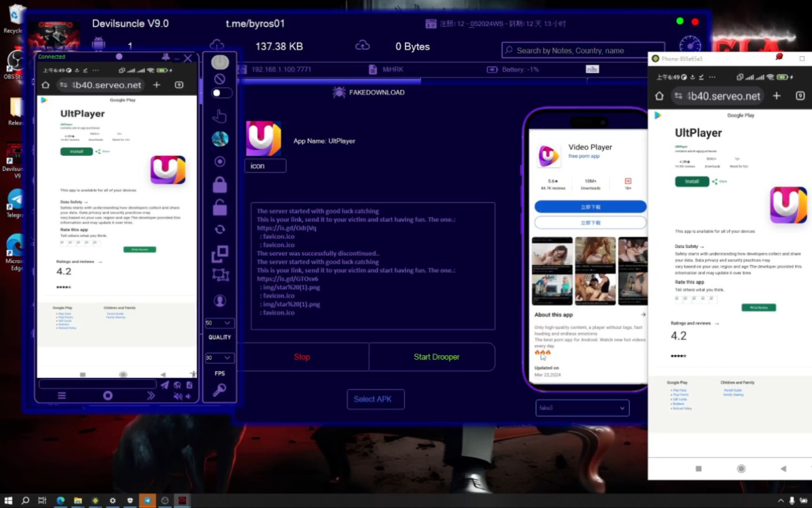Click the icon button under app logo
The width and height of the screenshot is (812, 508).
click(265, 166)
